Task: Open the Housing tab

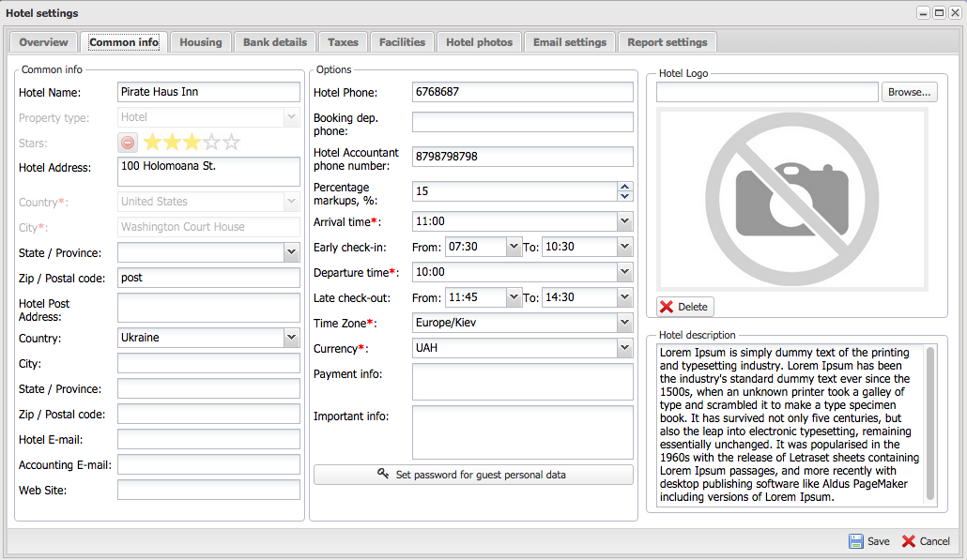Action: pos(200,42)
